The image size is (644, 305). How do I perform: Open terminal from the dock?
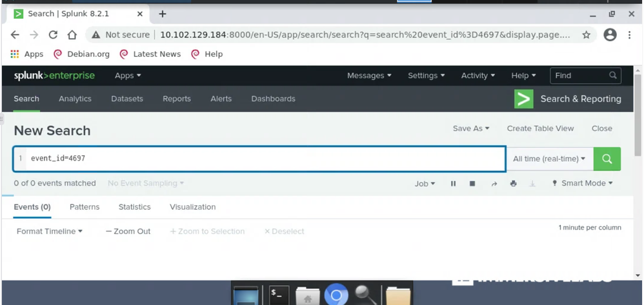[x=278, y=295]
